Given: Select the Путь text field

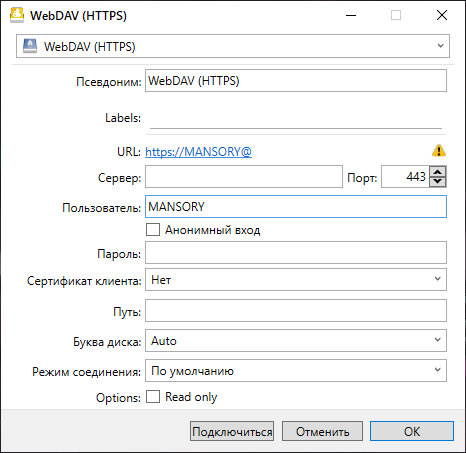Looking at the screenshot, I should [296, 310].
